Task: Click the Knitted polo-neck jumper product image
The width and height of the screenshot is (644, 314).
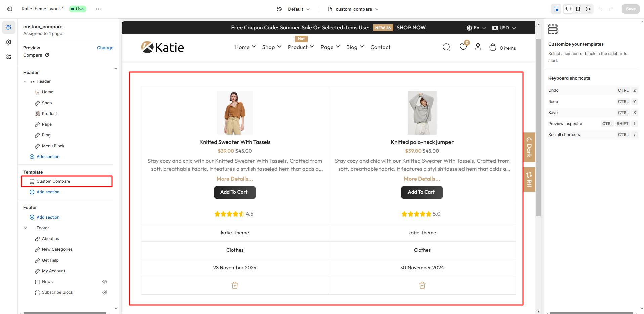Action: coord(422,113)
